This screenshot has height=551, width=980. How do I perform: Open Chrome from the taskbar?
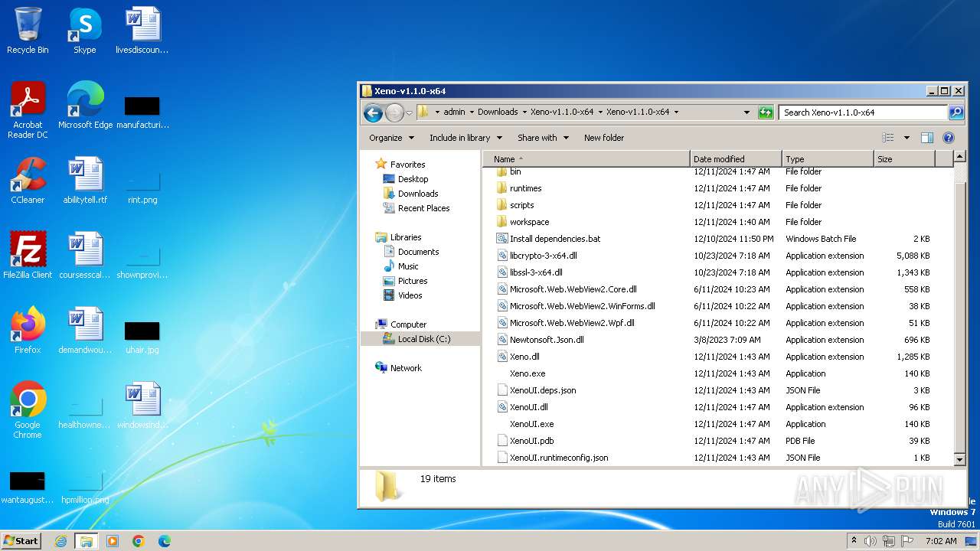[139, 541]
